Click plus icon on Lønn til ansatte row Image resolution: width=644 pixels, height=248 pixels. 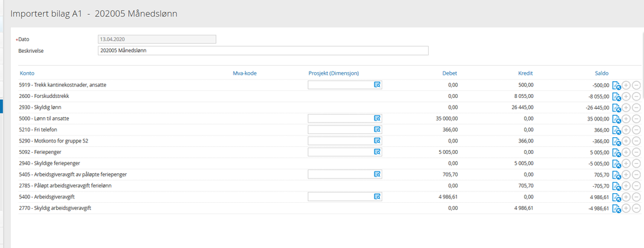click(626, 119)
